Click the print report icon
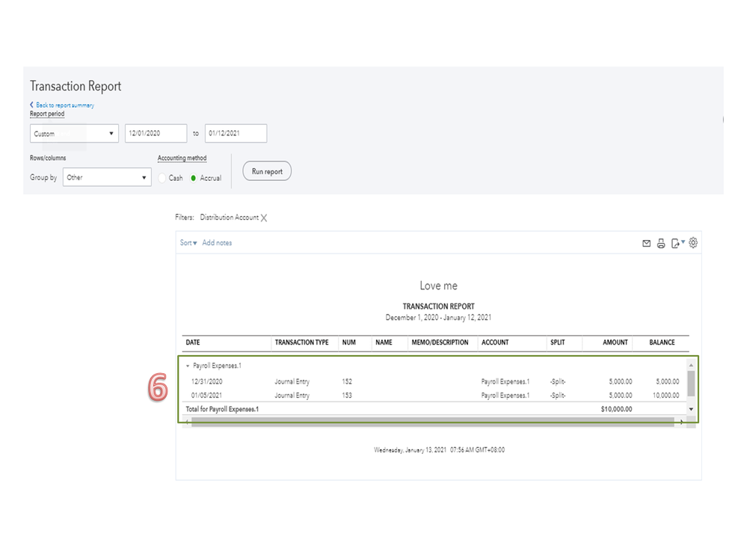Screen dimensions: 747x560 [x=661, y=243]
